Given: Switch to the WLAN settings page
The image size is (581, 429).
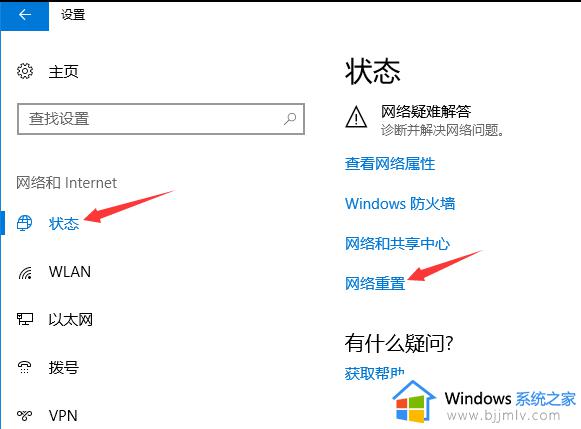Looking at the screenshot, I should 70,272.
